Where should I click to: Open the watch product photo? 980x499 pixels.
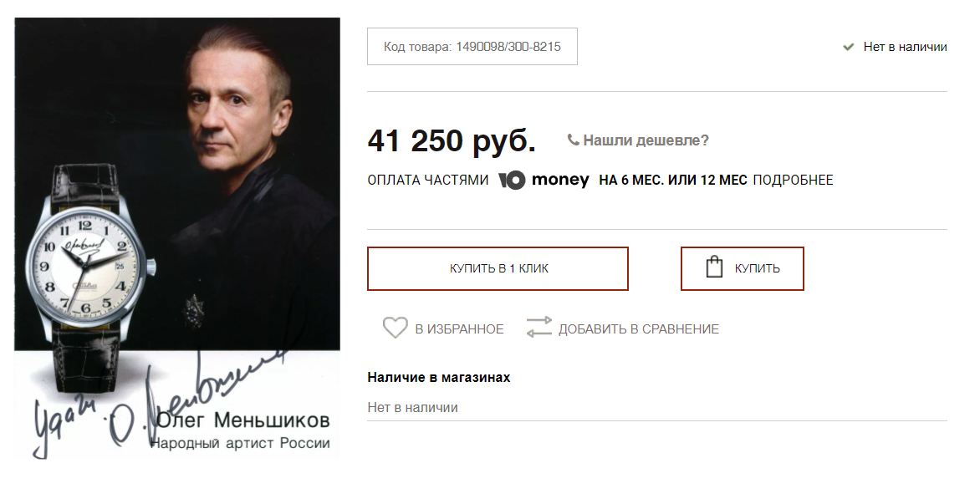tap(177, 238)
